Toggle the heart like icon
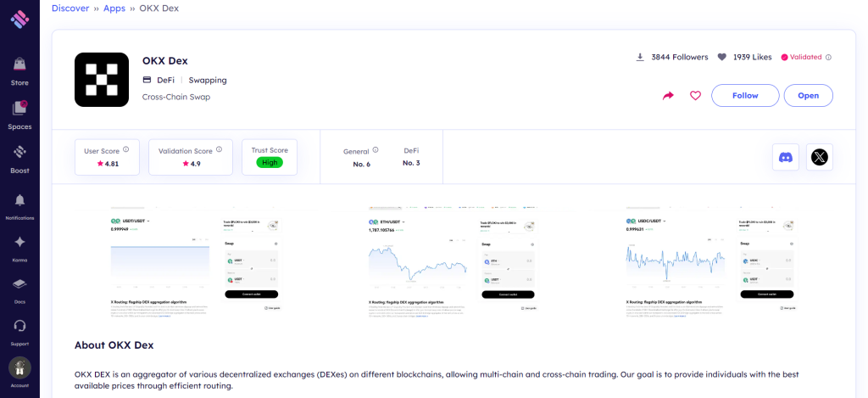 pyautogui.click(x=695, y=96)
